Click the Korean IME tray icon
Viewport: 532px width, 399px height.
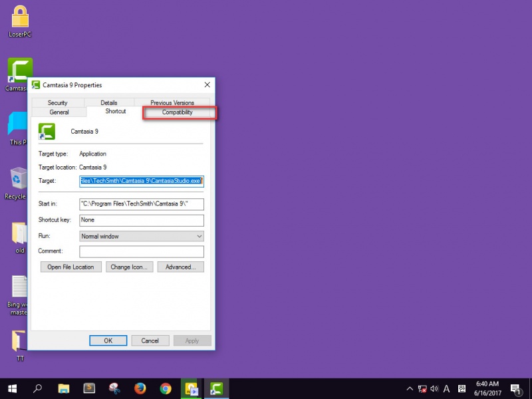pyautogui.click(x=462, y=389)
